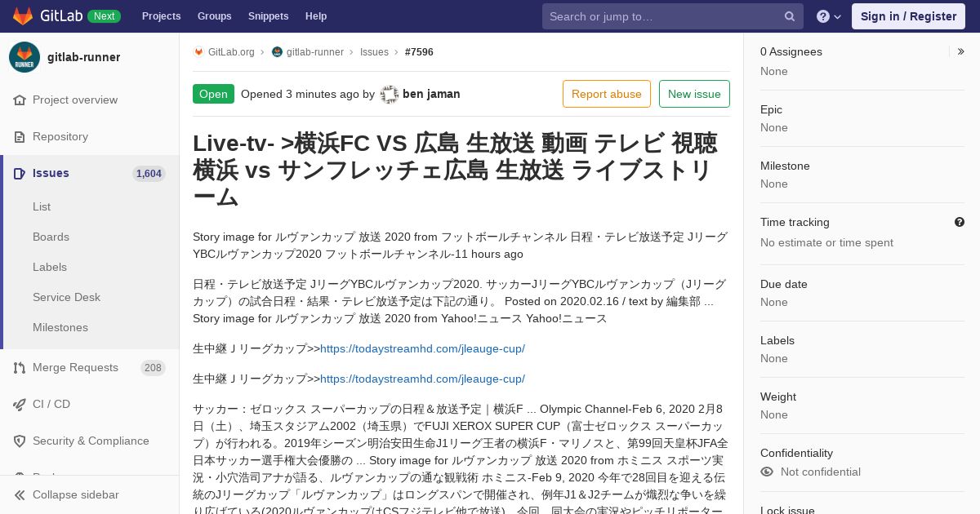Click the Weight heading

click(x=778, y=397)
